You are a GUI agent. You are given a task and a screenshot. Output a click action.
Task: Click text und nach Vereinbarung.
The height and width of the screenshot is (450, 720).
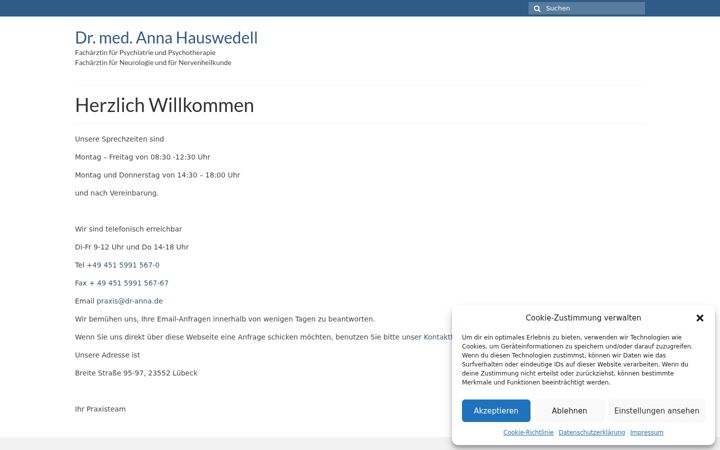(x=117, y=193)
